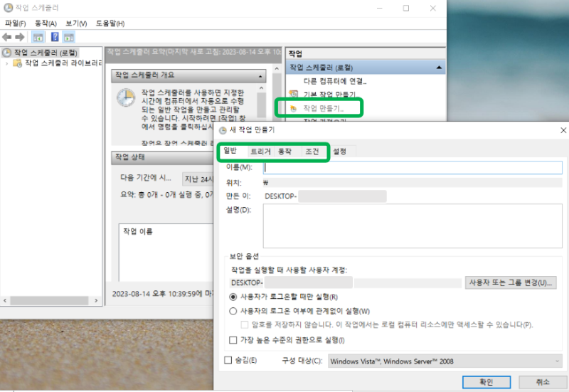Enable 가장 높은 수준의 권한으로 실행
The height and width of the screenshot is (392, 569).
coord(233,340)
